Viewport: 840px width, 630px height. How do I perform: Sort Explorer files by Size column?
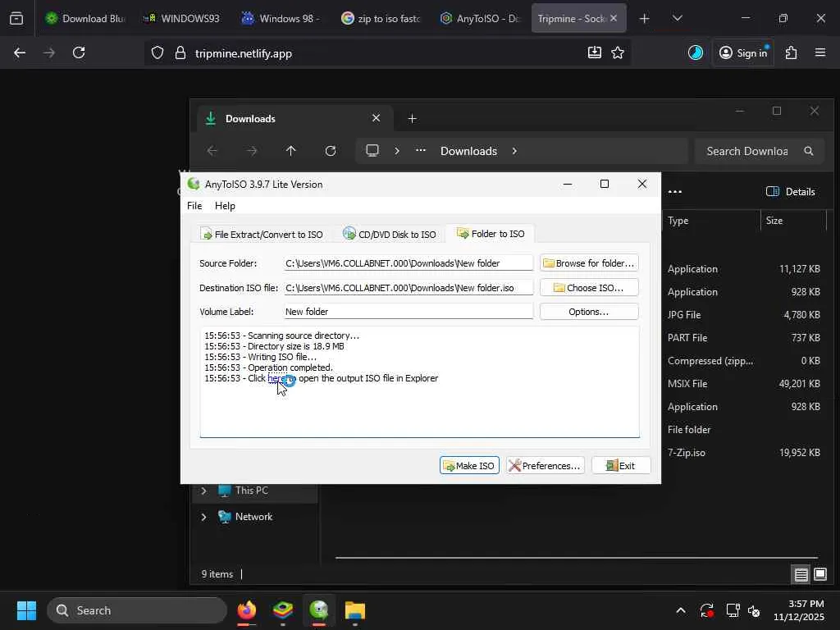[774, 221]
